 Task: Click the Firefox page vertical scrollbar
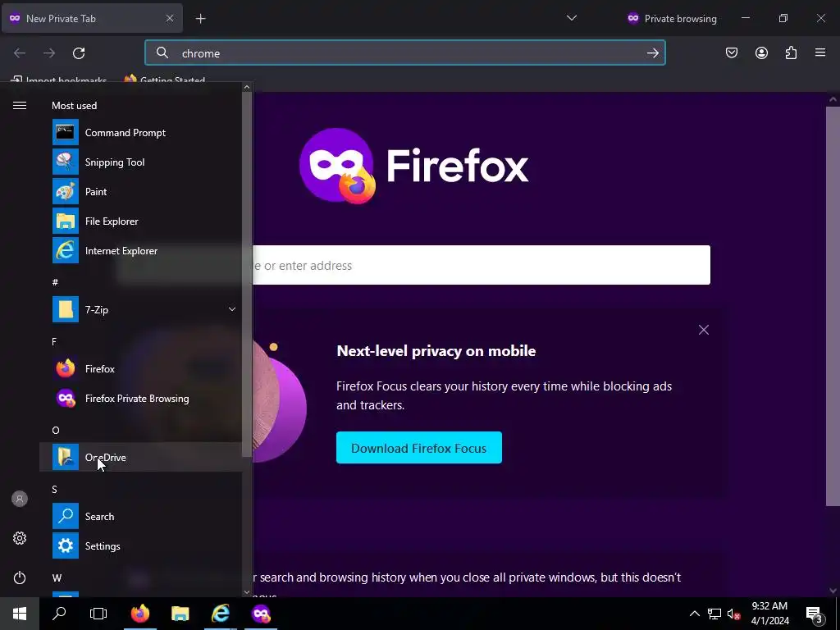(833, 306)
